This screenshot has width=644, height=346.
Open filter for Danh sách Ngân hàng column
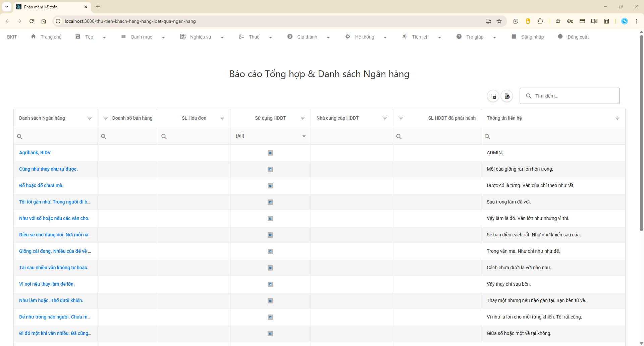[x=90, y=118]
